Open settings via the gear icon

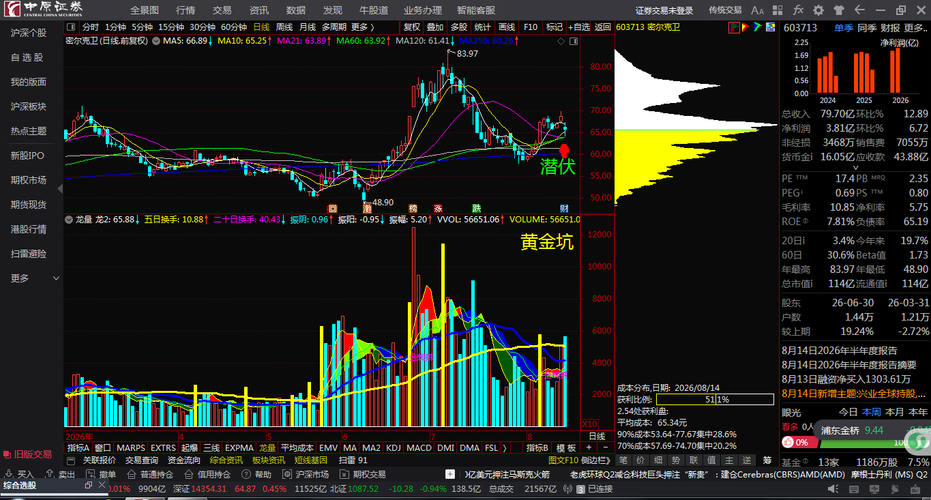[818, 10]
